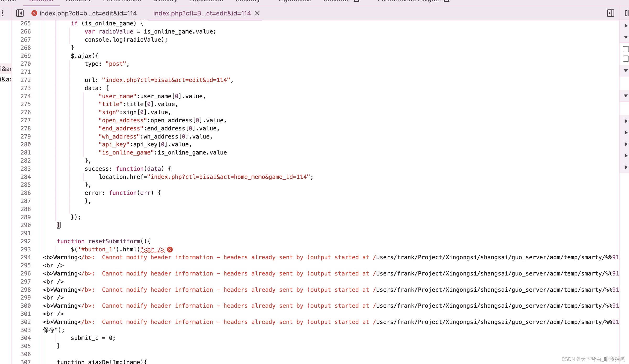Expand the topmost collapsed debugger section arrow
The width and height of the screenshot is (629, 364).
click(626, 26)
